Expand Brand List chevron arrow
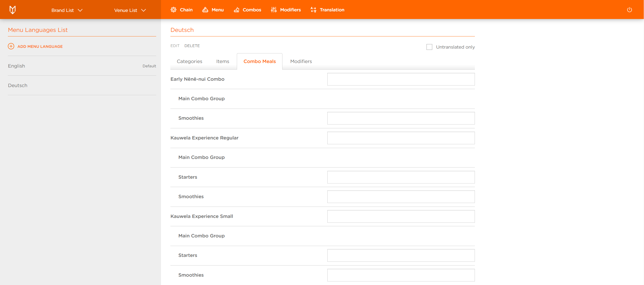The height and width of the screenshot is (285, 644). pyautogui.click(x=80, y=10)
